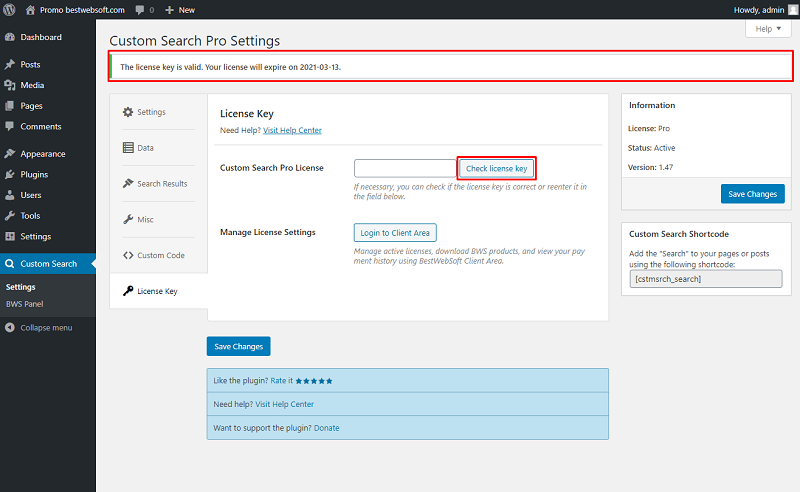
Task: Open the comments bubble icon in admin bar
Action: coord(140,10)
